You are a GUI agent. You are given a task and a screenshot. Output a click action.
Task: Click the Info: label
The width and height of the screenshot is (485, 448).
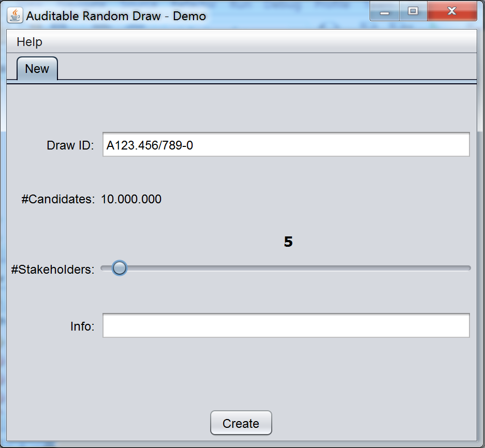coord(82,326)
